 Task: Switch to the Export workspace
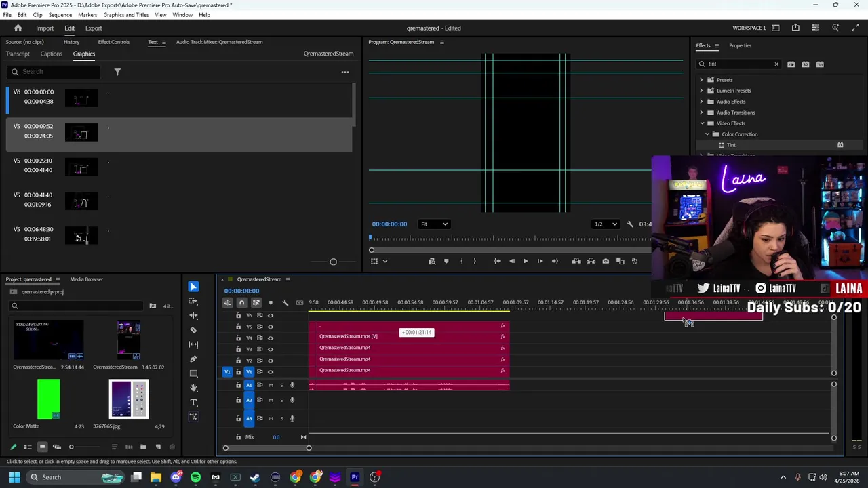tap(94, 28)
